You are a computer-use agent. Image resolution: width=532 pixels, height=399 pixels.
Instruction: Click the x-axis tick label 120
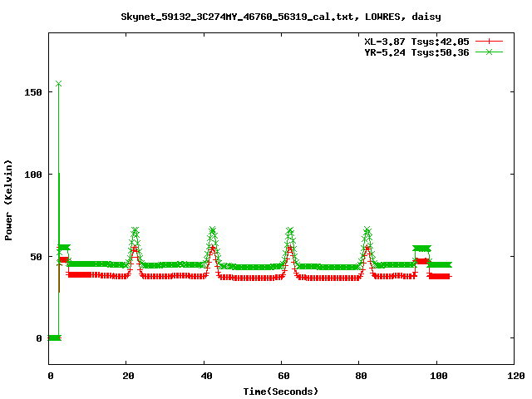tap(516, 376)
